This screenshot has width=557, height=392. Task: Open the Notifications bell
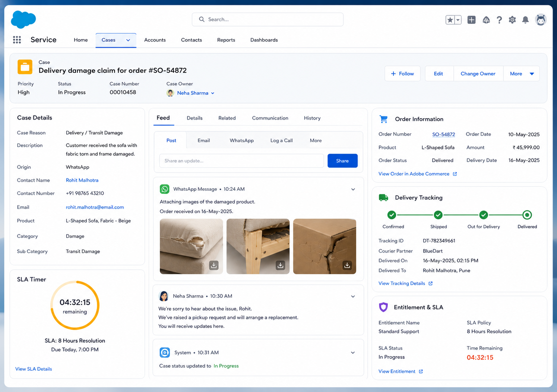(525, 20)
